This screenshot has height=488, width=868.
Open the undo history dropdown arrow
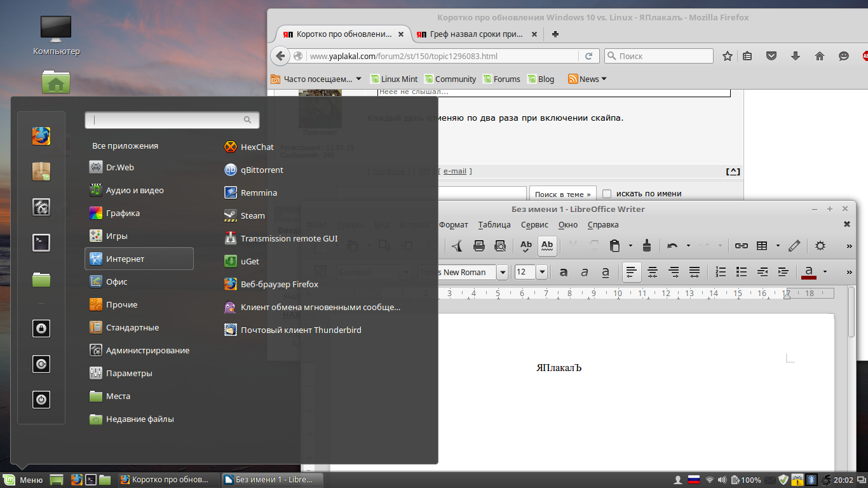pos(688,245)
